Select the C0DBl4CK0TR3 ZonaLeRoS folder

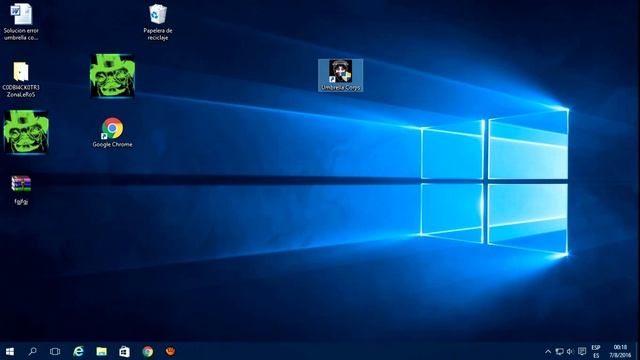21,80
